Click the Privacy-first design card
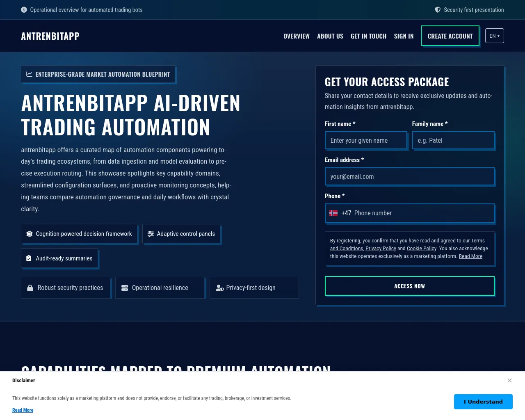Viewport: 525px width, 420px height. [254, 288]
